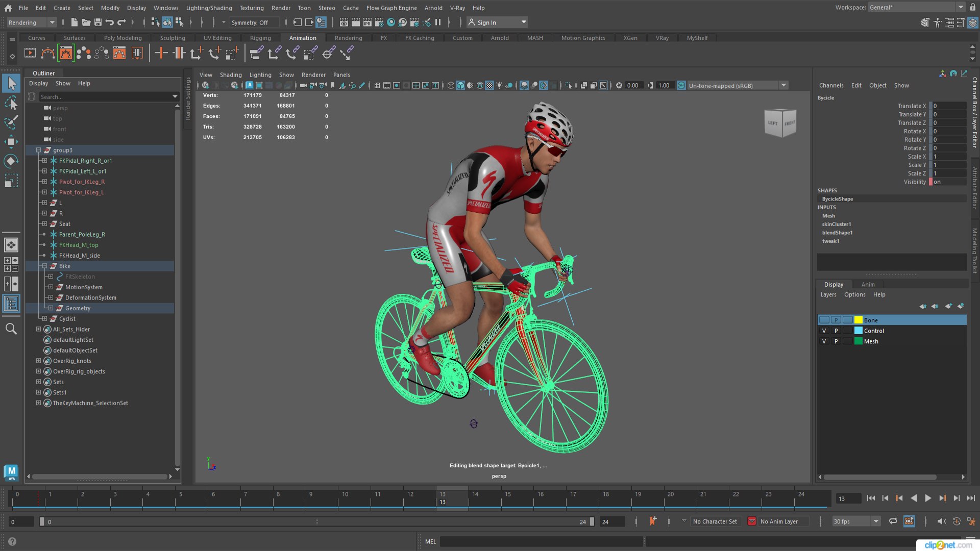This screenshot has height=551, width=980.
Task: Click the magnifier search icon in the toolbox
Action: pos(11,329)
